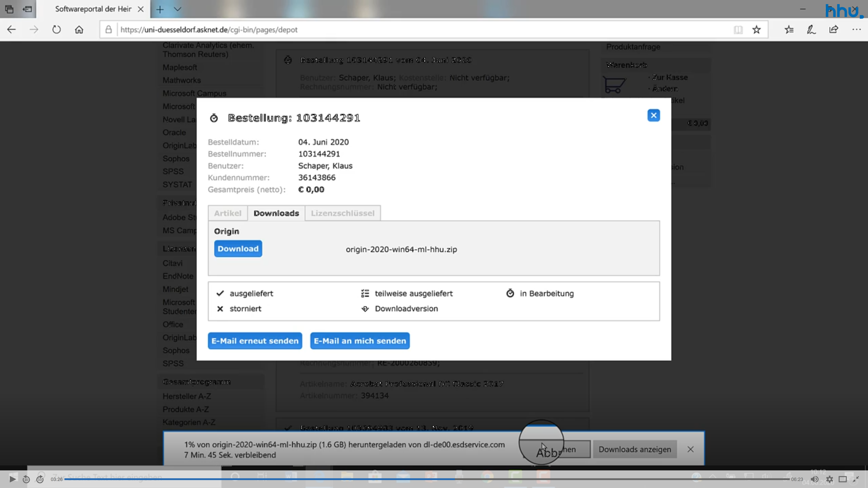Close the Softwareportal tab
Image resolution: width=868 pixels, height=488 pixels.
click(x=141, y=9)
